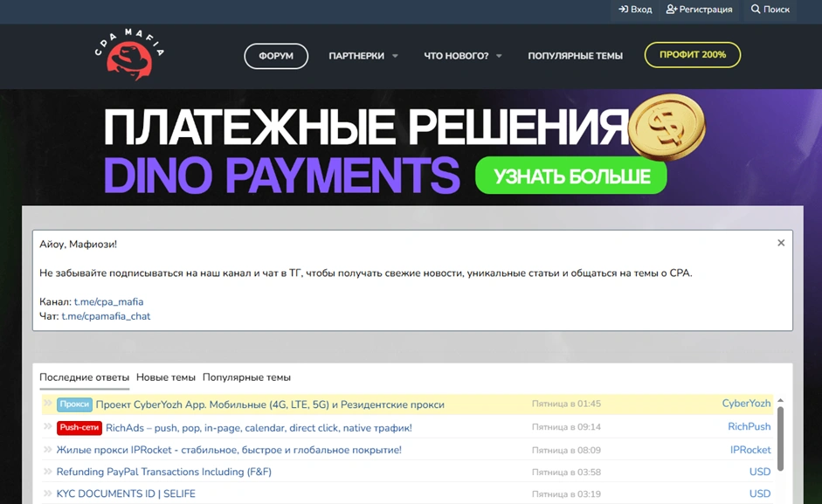Click the Профит 200% button
The height and width of the screenshot is (504, 822).
click(x=692, y=55)
